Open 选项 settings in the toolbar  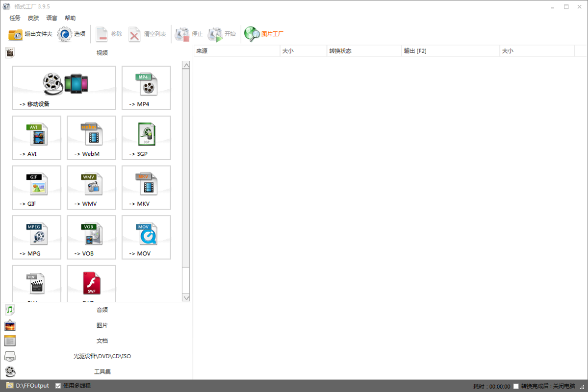click(x=72, y=34)
